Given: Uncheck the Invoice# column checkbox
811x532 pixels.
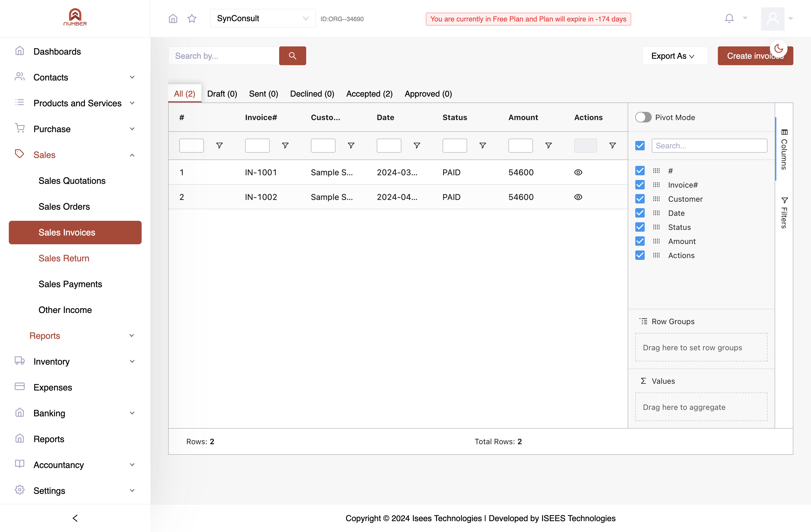Looking at the screenshot, I should point(640,185).
